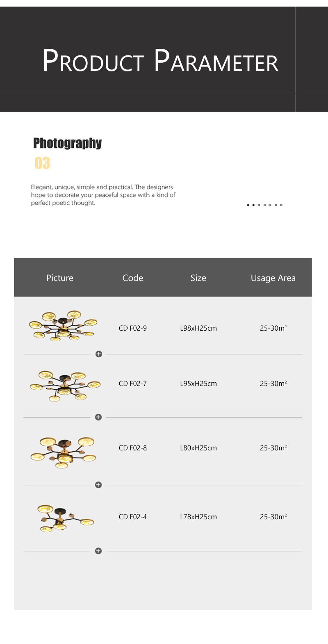
Task: Click the CD F02-8 product code
Action: tap(133, 448)
